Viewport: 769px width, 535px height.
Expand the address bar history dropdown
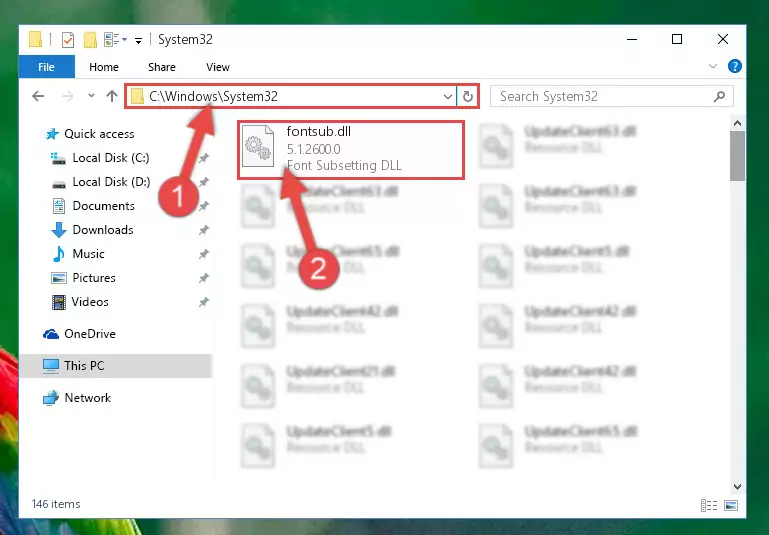pyautogui.click(x=448, y=97)
